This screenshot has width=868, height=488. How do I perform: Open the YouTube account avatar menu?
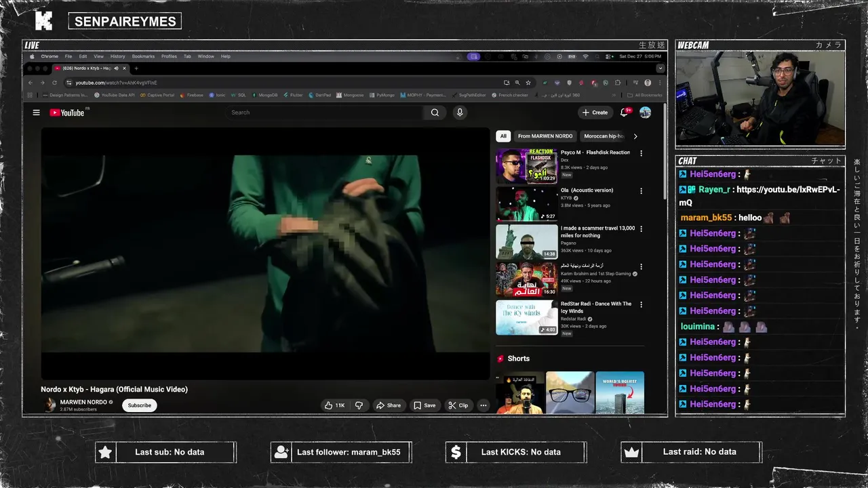(645, 113)
